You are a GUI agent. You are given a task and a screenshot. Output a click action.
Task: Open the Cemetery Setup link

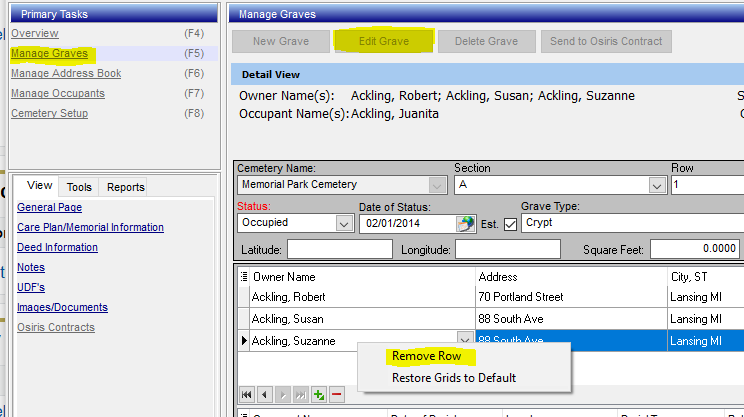49,113
